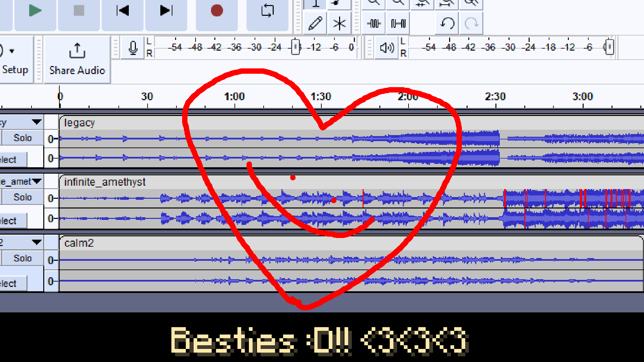Undo the last action
Screen dimensions: 644x362
[x=447, y=23]
